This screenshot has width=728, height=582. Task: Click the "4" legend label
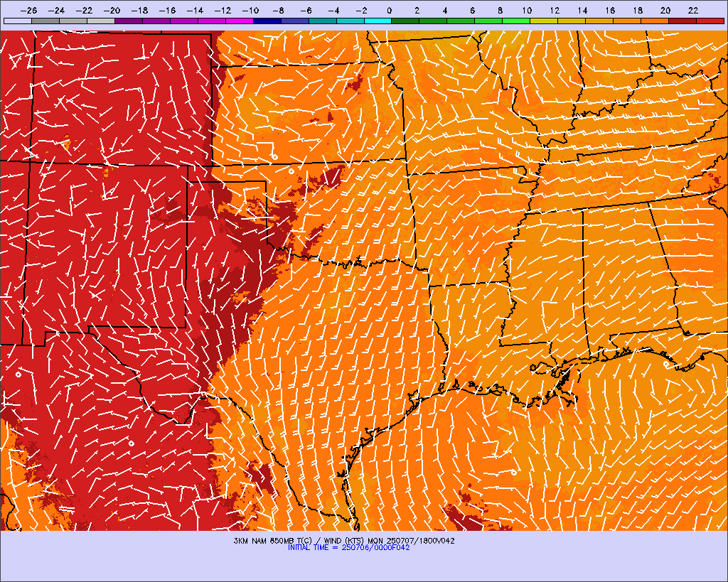(445, 10)
